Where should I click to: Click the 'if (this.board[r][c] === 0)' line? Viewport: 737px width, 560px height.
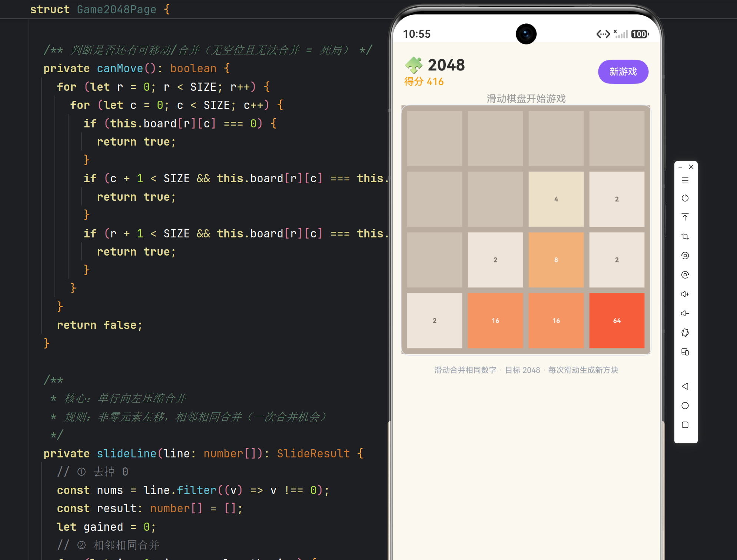click(x=180, y=123)
